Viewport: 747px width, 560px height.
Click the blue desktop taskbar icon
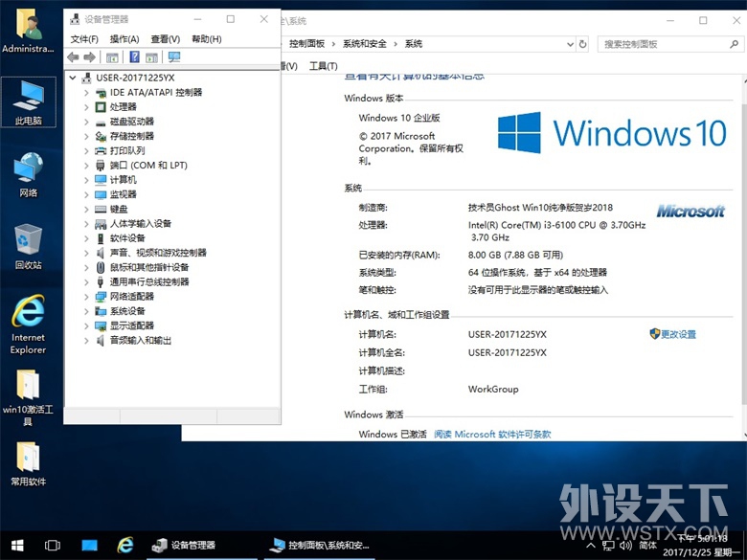pos(89,546)
